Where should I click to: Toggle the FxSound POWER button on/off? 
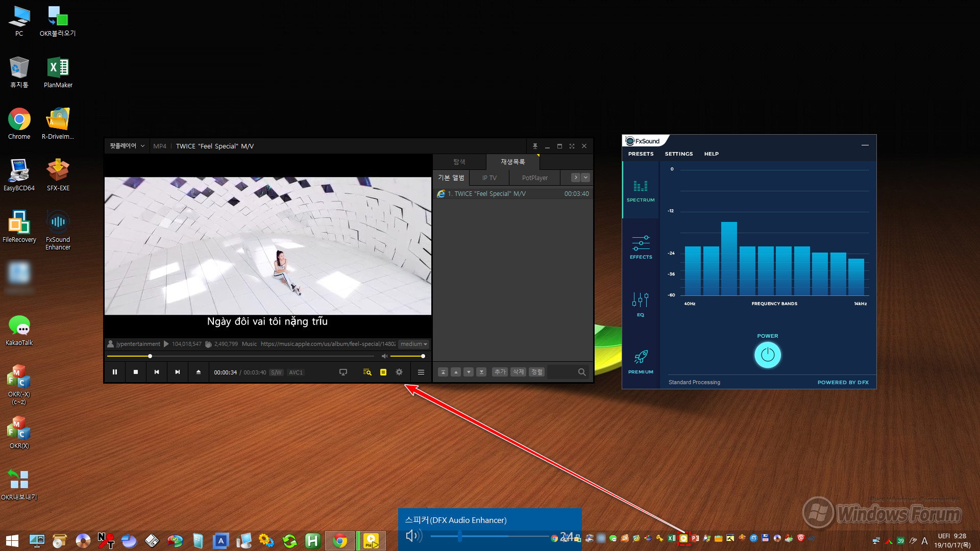(x=767, y=355)
